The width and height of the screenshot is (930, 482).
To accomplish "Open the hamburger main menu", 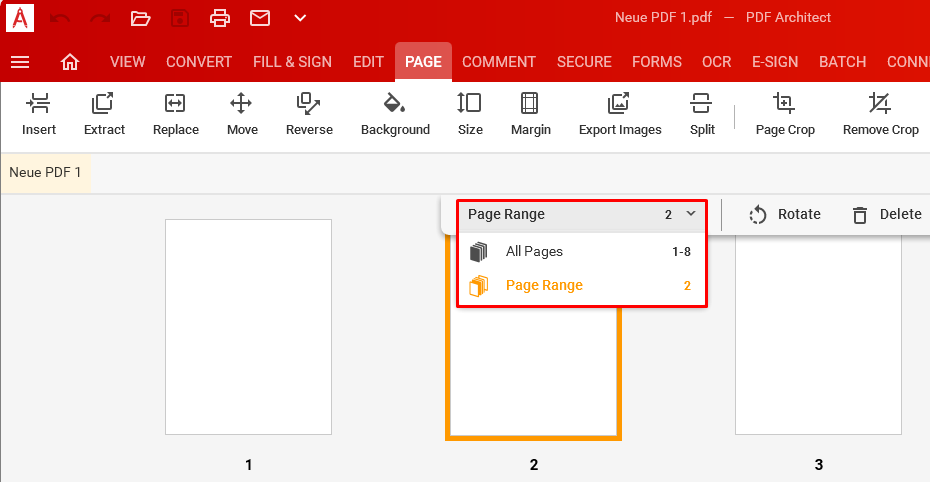I will point(20,62).
